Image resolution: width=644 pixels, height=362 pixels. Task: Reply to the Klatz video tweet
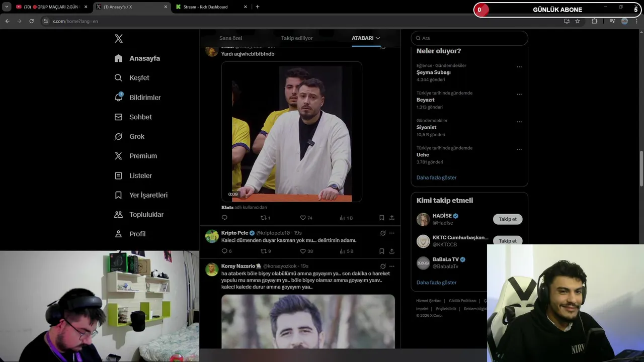coord(224,218)
